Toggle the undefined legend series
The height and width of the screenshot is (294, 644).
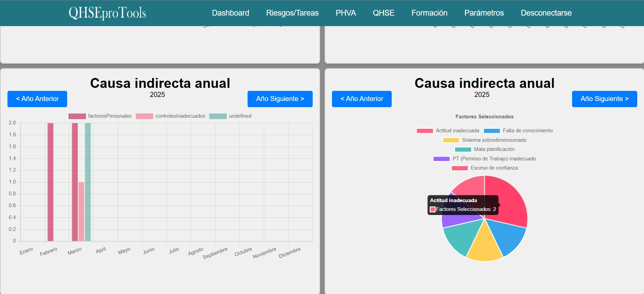(231, 116)
